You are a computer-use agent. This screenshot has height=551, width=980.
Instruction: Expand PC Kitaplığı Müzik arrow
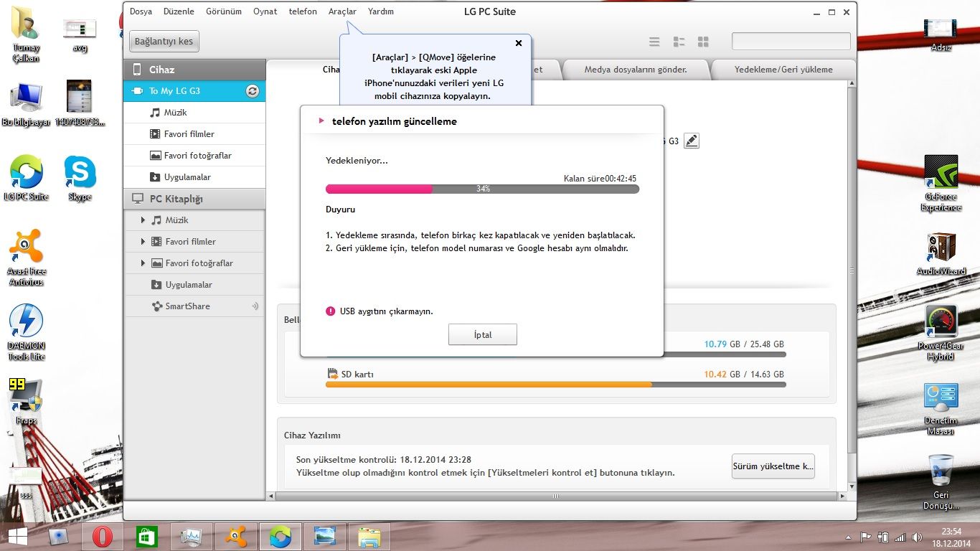coord(143,220)
